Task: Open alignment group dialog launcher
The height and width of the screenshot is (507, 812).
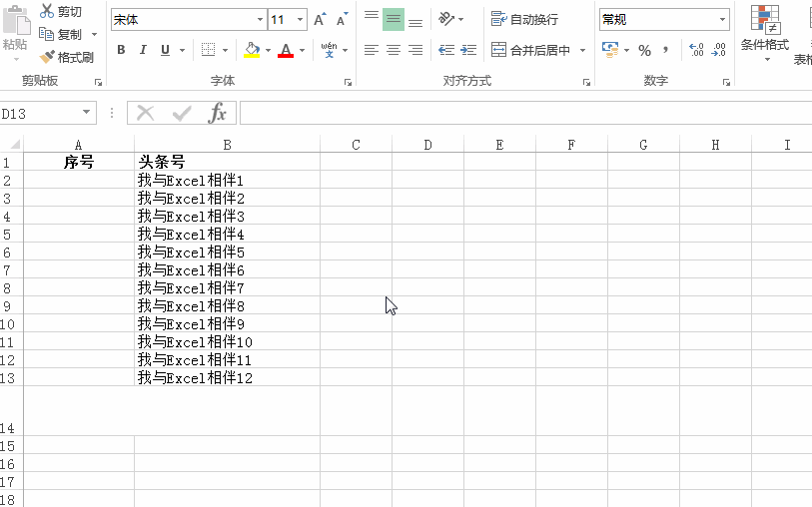Action: (586, 82)
